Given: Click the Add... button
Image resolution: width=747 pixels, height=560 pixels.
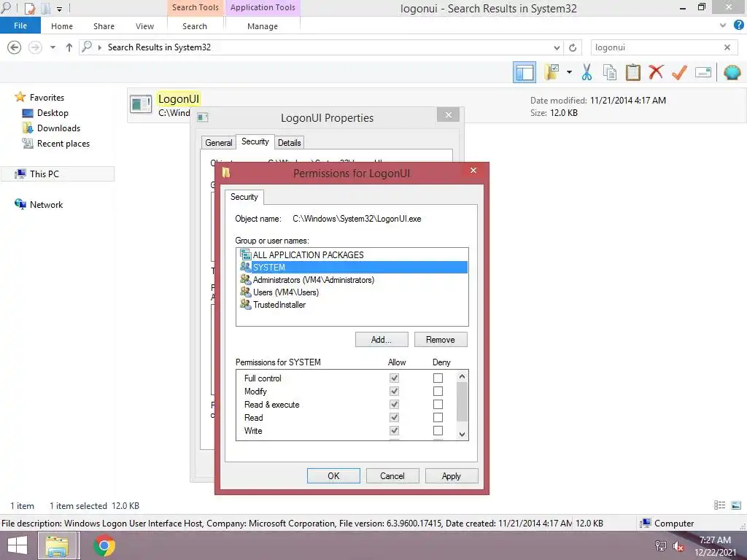Looking at the screenshot, I should coord(381,340).
